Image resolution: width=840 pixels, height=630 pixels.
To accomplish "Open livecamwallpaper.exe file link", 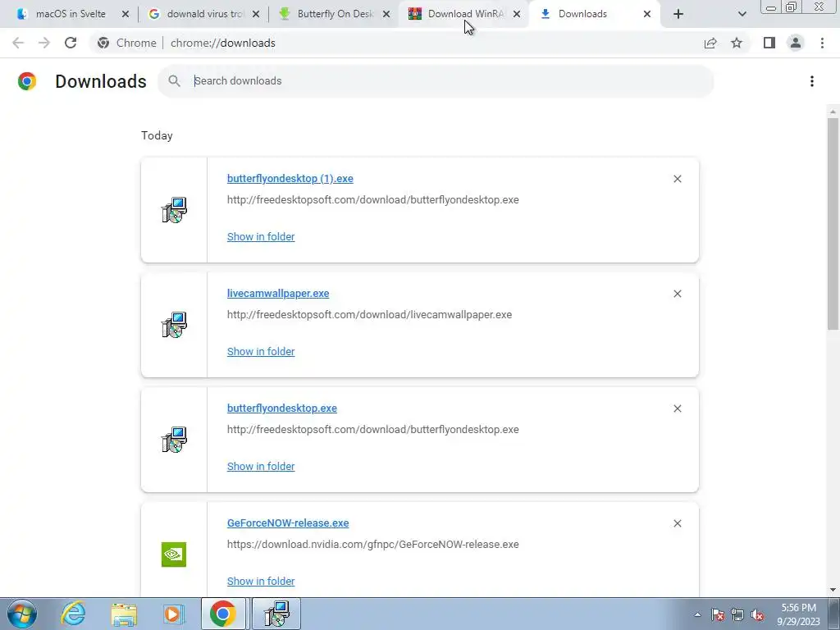I will 278,294.
